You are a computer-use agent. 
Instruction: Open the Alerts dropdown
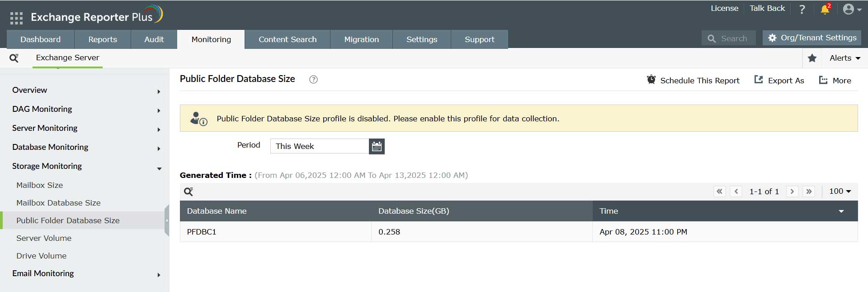coord(844,58)
